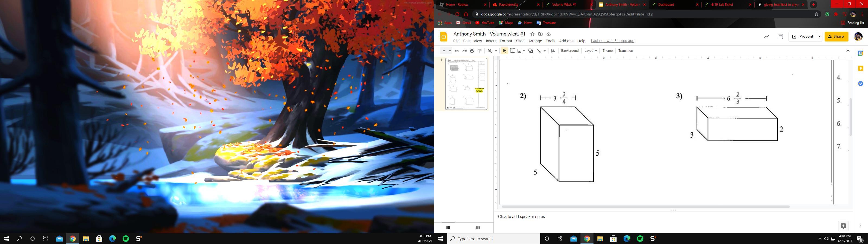Screen dimensions: 868x244
Task: Click the Transition button
Action: pyautogui.click(x=626, y=50)
